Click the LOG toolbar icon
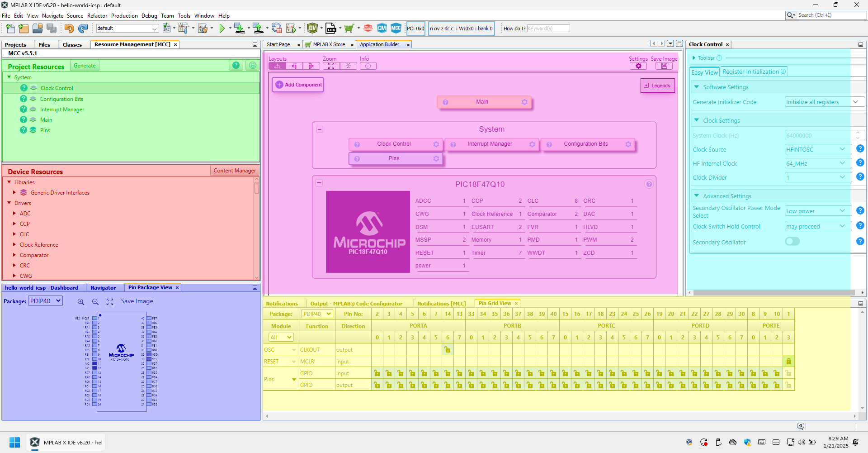The image size is (868, 453). coord(331,29)
